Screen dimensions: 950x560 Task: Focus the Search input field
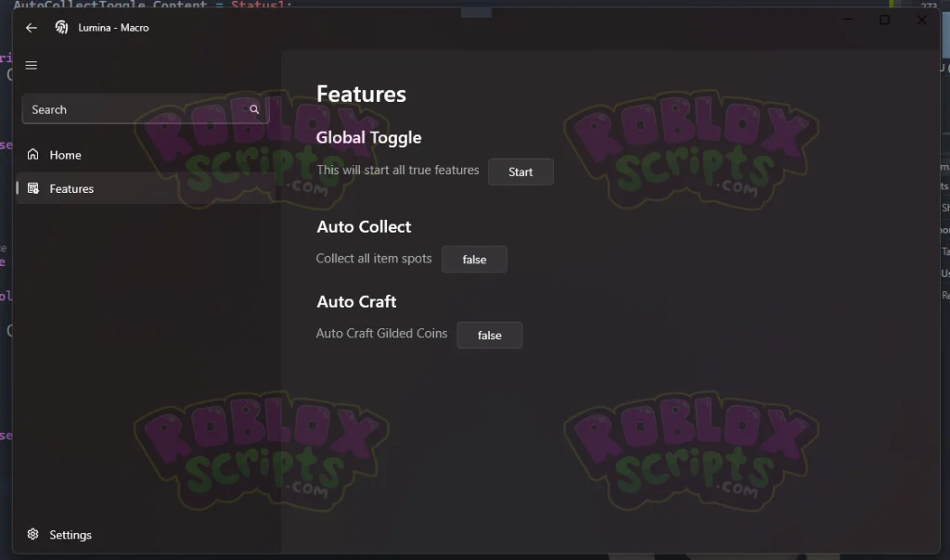[146, 109]
